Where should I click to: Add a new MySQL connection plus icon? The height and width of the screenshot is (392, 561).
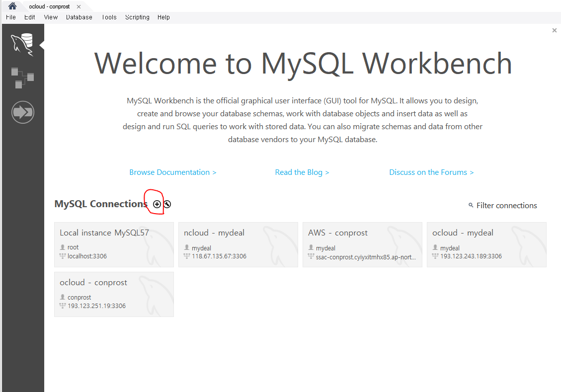pyautogui.click(x=157, y=204)
